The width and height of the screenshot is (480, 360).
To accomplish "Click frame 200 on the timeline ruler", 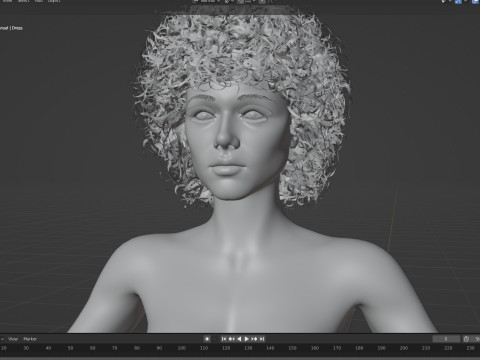I will [404, 348].
